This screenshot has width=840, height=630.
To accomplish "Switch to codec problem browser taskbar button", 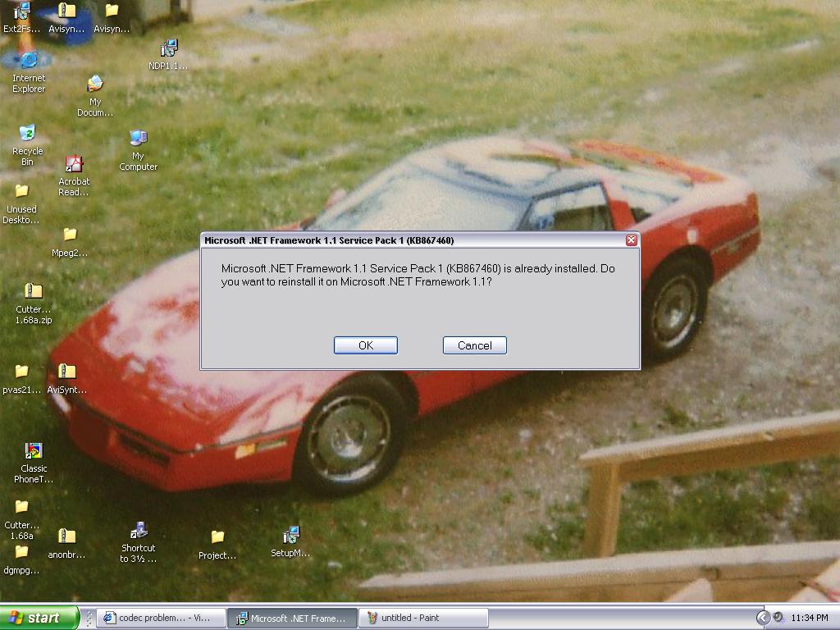I will [x=162, y=618].
